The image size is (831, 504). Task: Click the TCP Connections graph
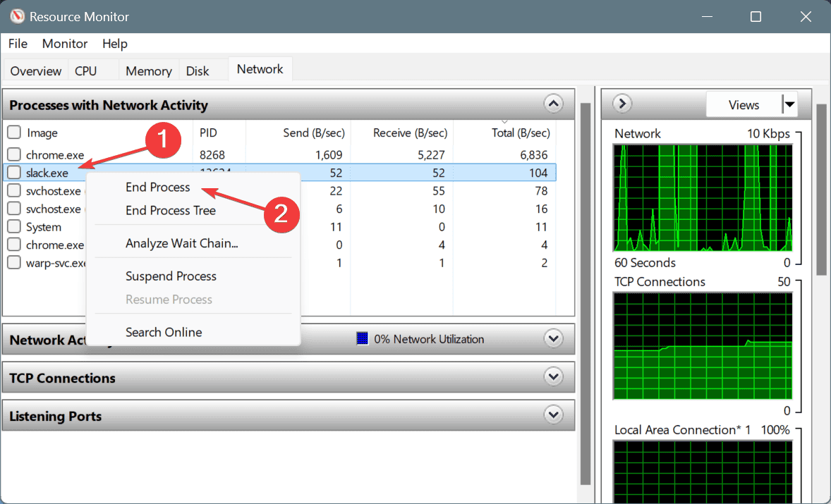[x=703, y=345]
